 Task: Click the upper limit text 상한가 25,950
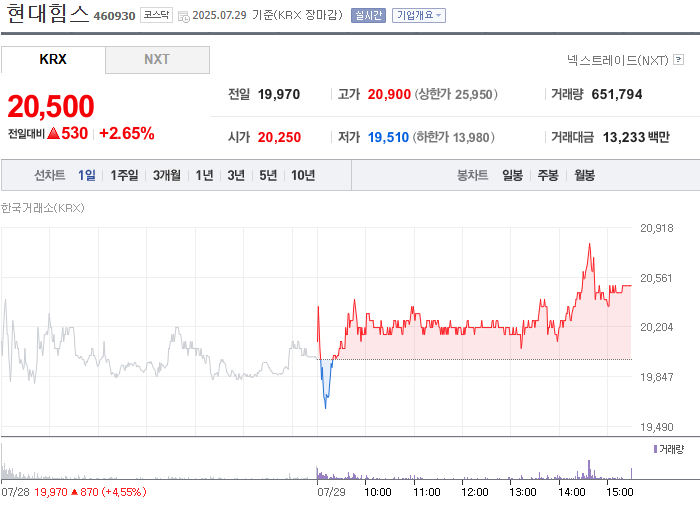tap(456, 94)
